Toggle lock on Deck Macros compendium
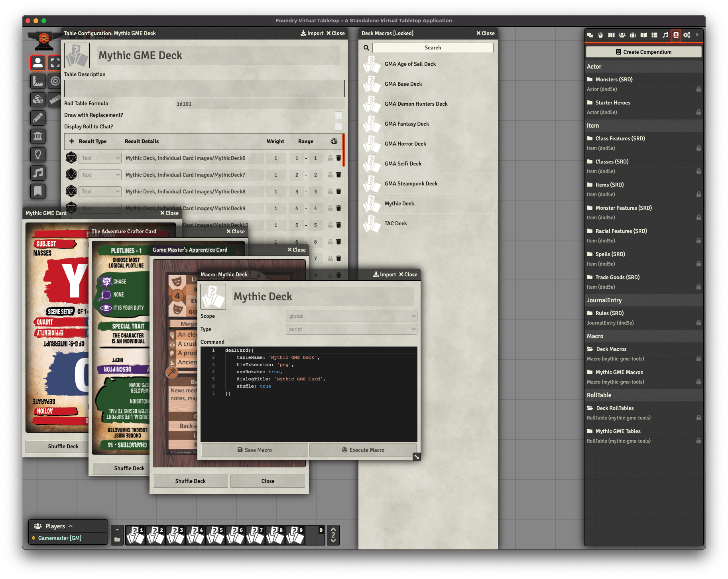Viewport: 728px width, 579px height. point(699,358)
